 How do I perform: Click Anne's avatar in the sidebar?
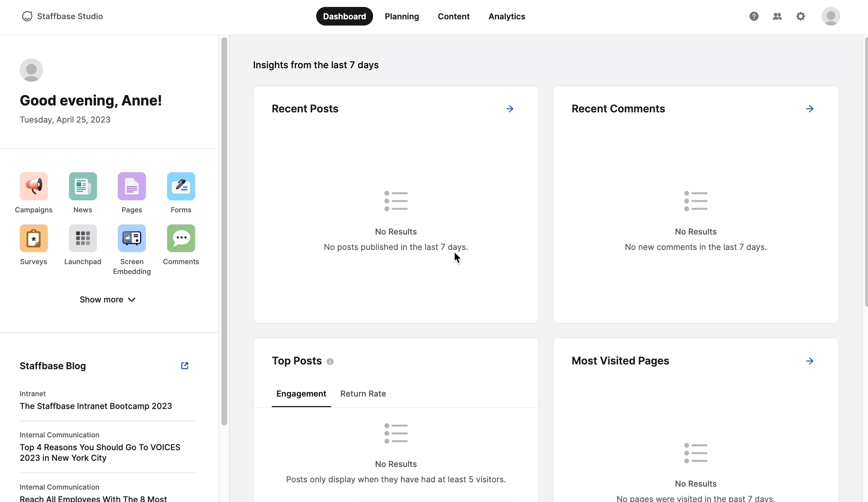pyautogui.click(x=31, y=70)
